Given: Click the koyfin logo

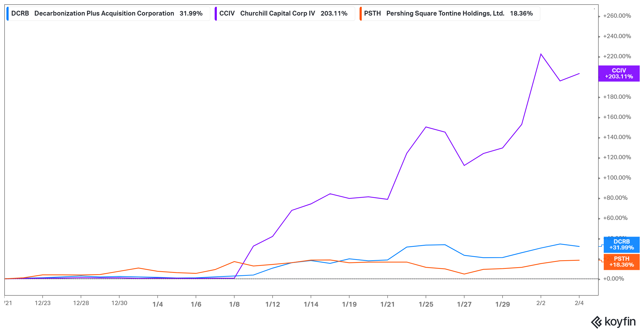Looking at the screenshot, I should point(613,322).
